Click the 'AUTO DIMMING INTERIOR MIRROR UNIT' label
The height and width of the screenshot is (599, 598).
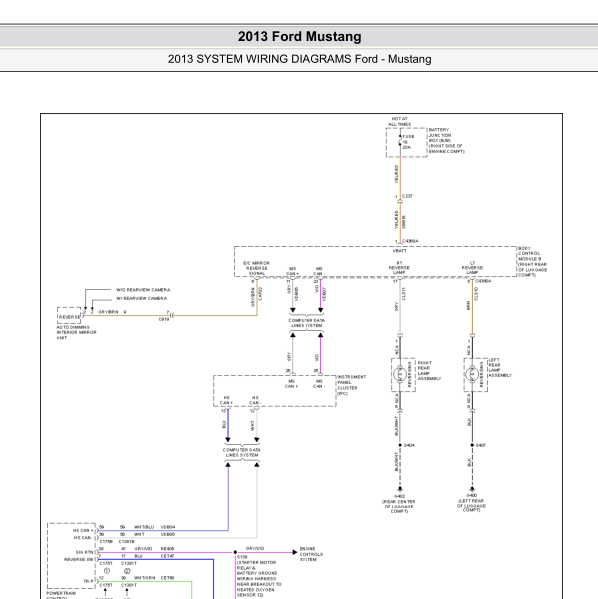(76, 332)
